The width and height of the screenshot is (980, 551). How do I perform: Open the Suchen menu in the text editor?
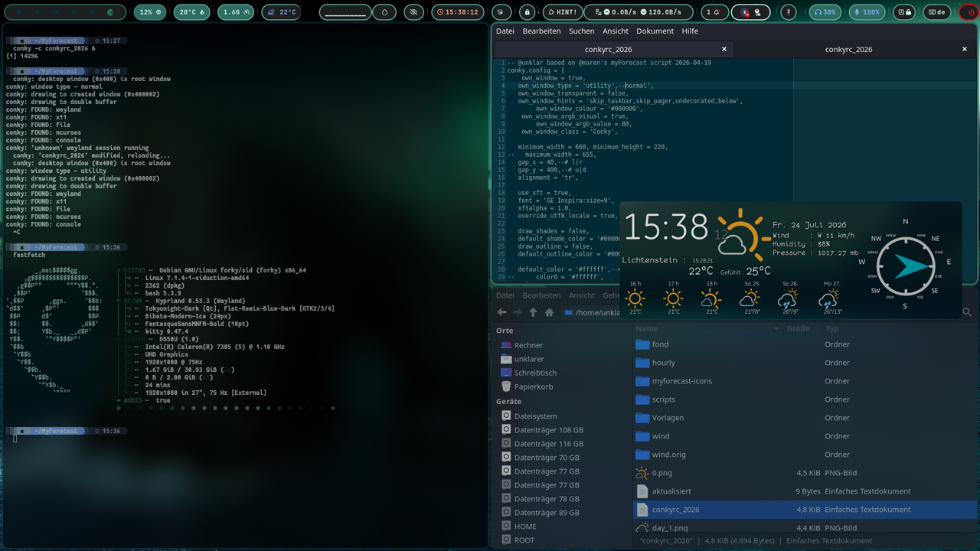coord(582,31)
